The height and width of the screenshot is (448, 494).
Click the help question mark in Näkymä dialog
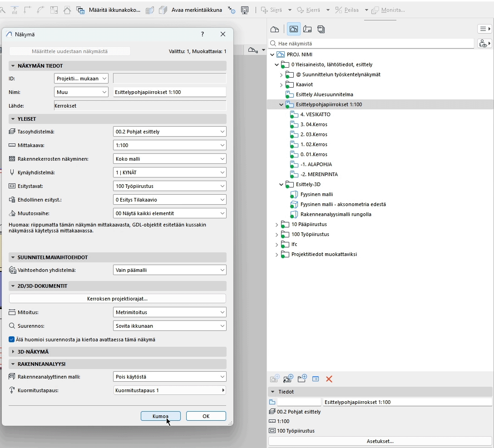[203, 34]
